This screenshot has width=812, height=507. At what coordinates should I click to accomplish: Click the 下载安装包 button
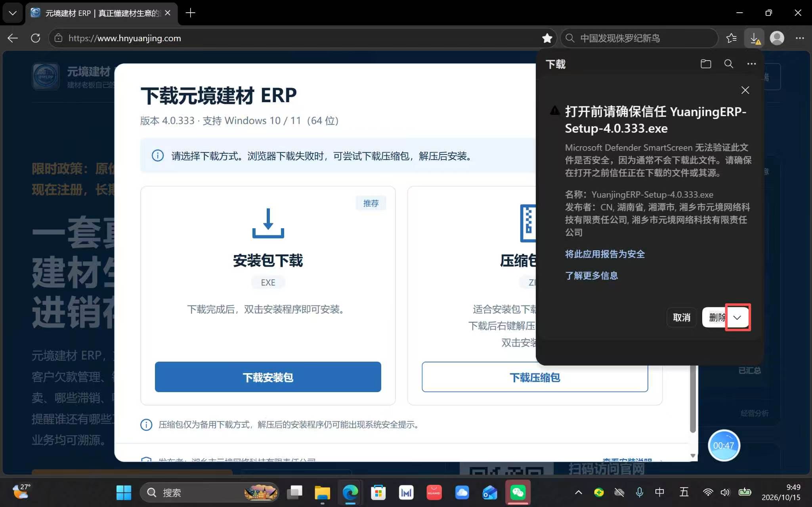(268, 377)
